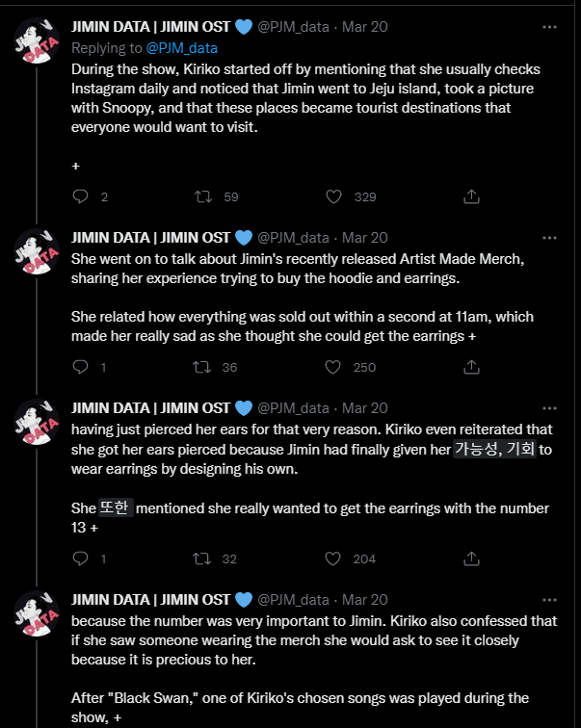
Task: Like the tweet with 204 likes
Action: coord(332,559)
